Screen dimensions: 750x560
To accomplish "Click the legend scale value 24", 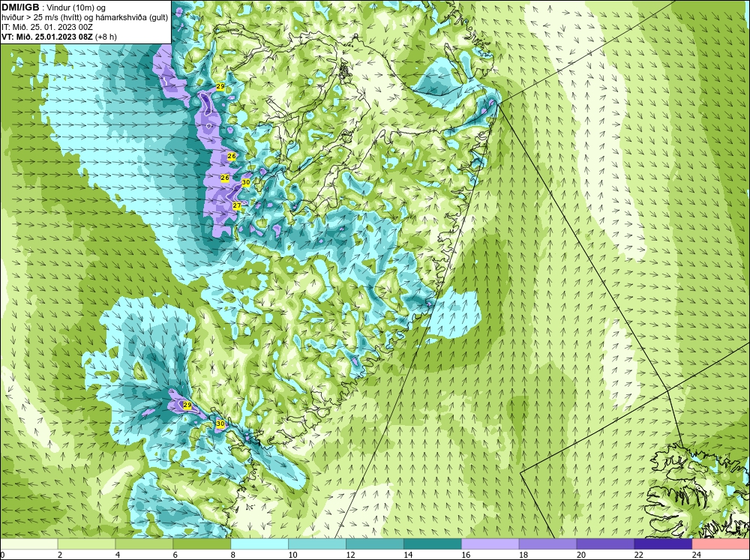I will pos(697,555).
